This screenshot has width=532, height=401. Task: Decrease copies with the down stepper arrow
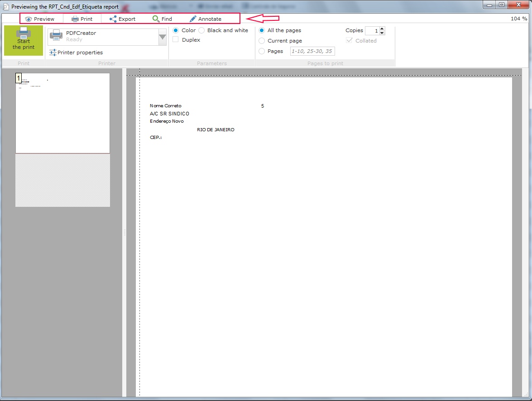click(382, 33)
